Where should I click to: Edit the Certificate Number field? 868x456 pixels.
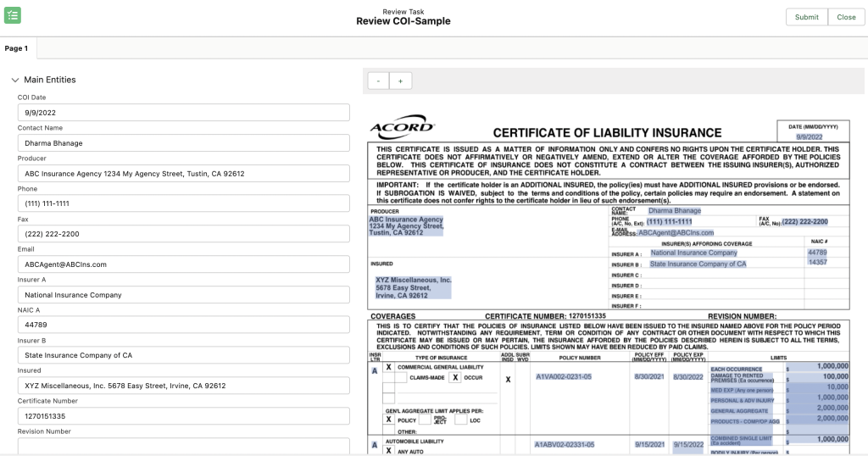183,415
